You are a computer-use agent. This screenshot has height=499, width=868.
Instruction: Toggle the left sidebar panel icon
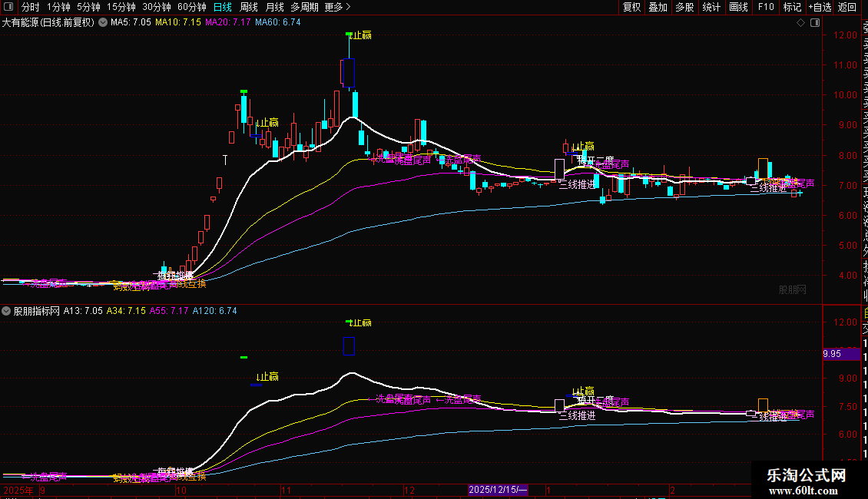8,7
